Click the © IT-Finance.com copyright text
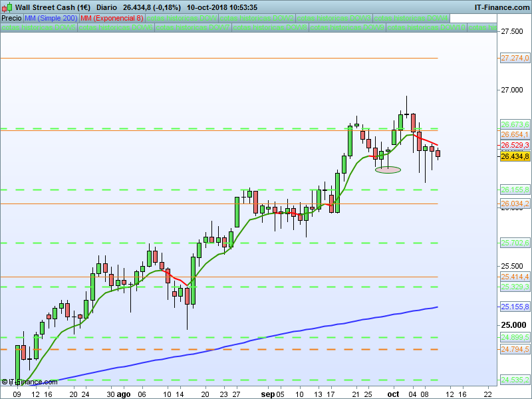Screen dimensions: 532x399 [29, 382]
